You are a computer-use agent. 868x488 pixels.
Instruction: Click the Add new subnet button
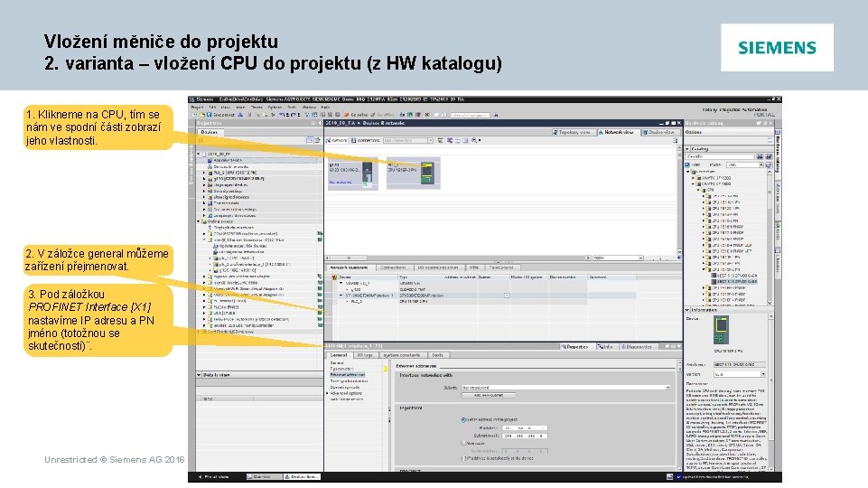[489, 395]
